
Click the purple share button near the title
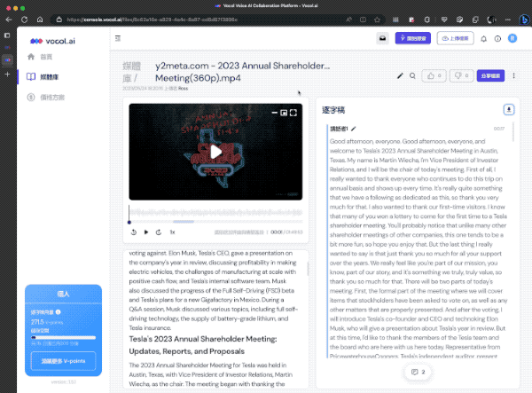click(x=490, y=75)
